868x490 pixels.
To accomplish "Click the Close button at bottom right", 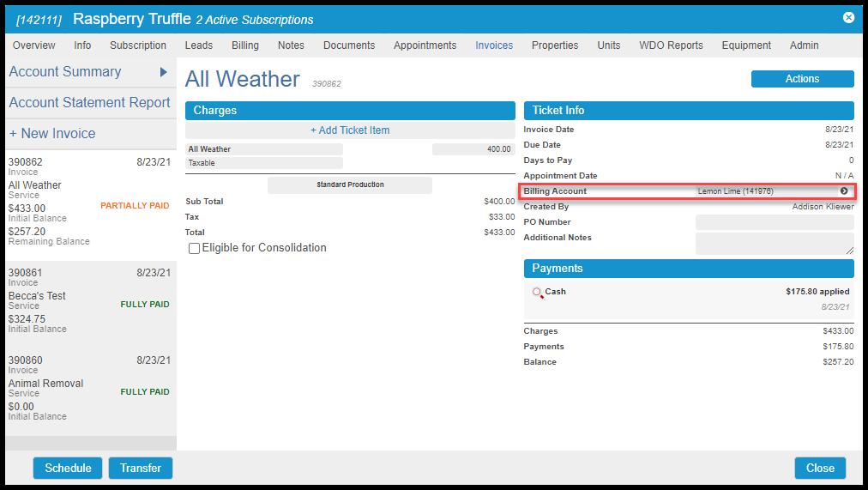I will (x=820, y=468).
